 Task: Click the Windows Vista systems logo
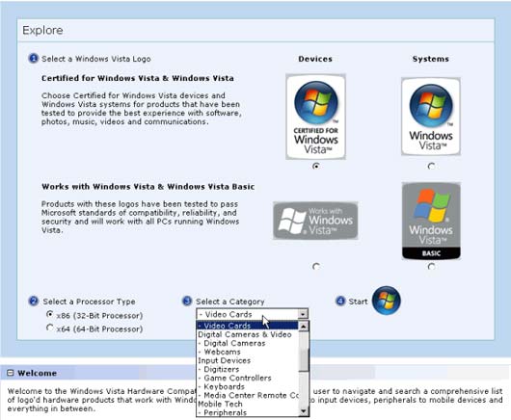click(431, 117)
